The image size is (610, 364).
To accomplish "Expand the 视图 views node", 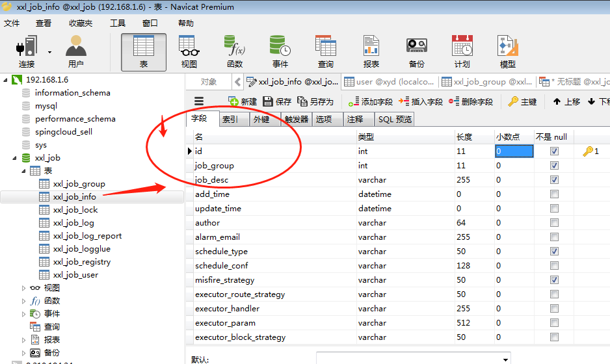I will point(23,288).
